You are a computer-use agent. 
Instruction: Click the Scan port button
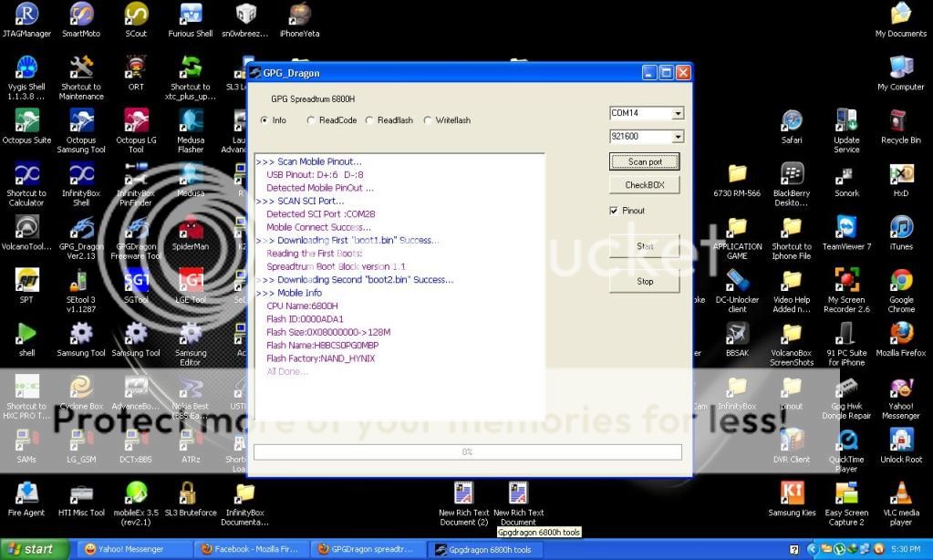click(645, 161)
